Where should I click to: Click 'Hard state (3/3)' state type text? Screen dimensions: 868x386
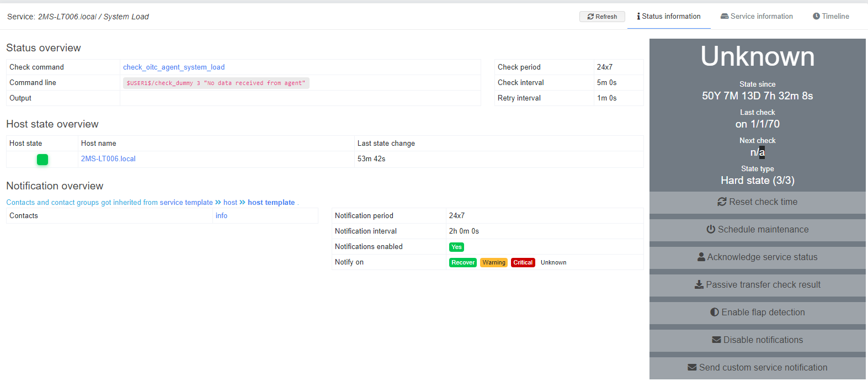(758, 181)
